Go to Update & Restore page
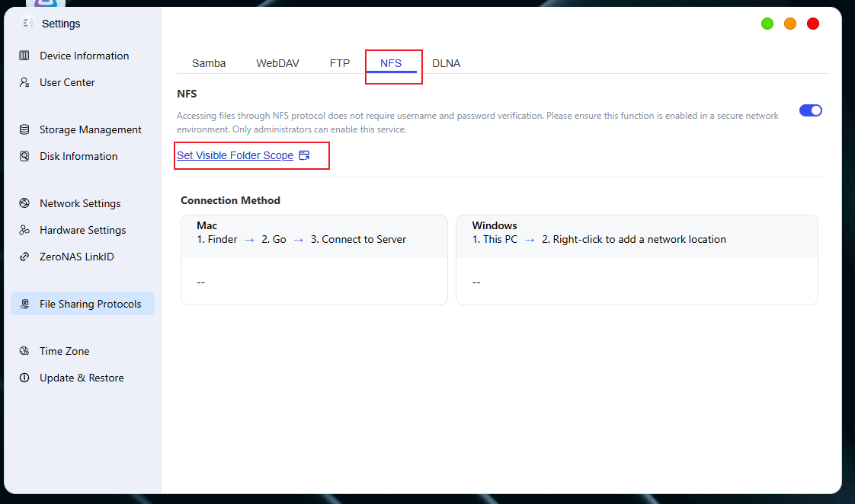Screen dimensions: 855x504 [83, 378]
